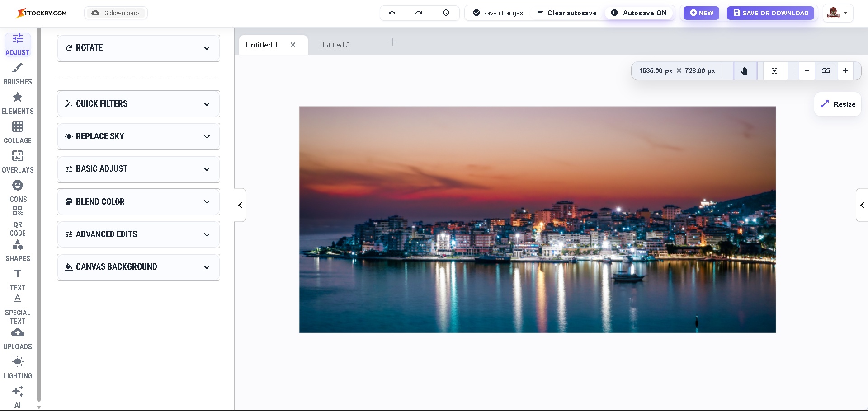Open the Uploads cloud panel
This screenshot has height=411, width=868.
pyautogui.click(x=18, y=339)
